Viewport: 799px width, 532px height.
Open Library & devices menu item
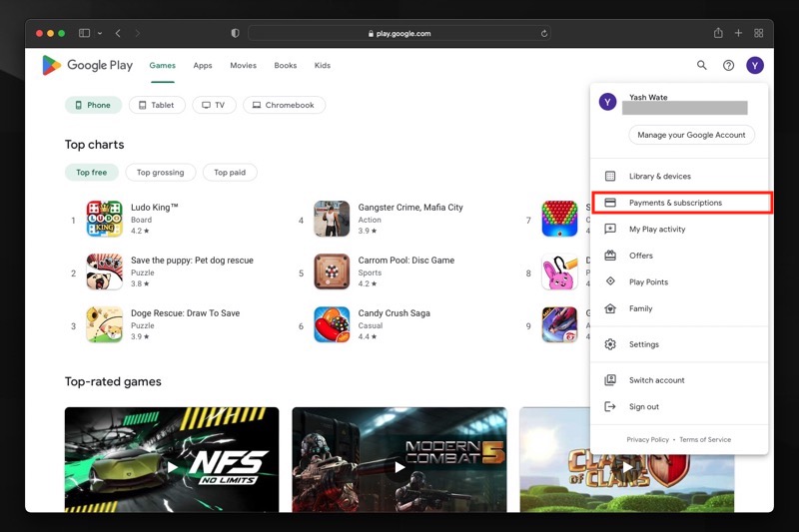(659, 177)
